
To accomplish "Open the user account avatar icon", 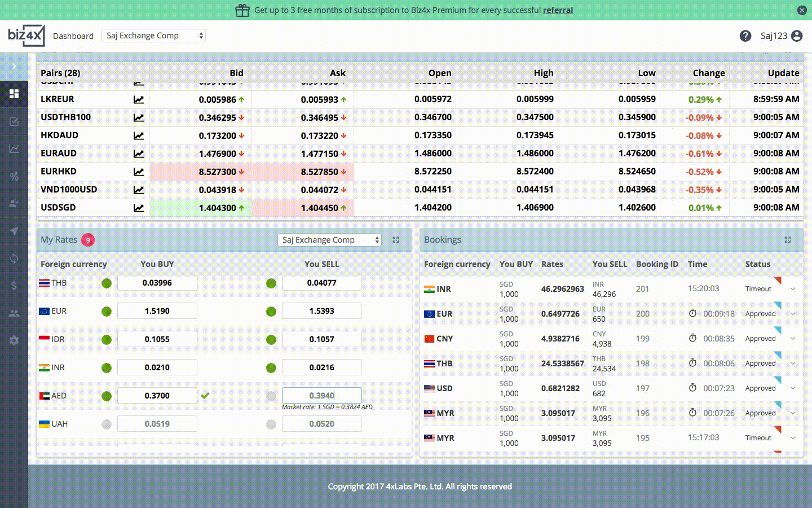I will click(x=797, y=36).
